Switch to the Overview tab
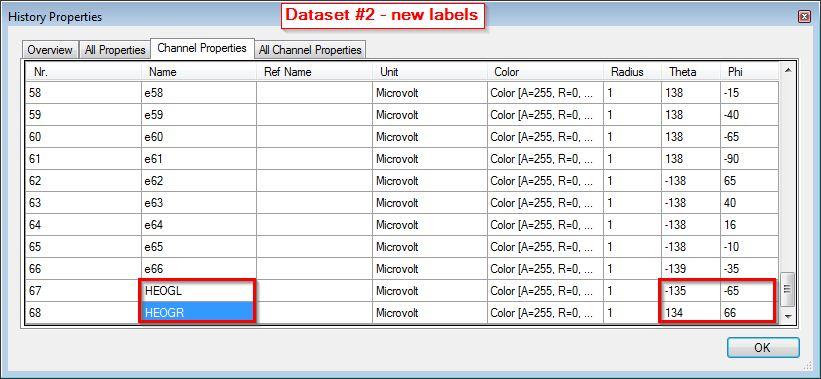Viewport: 821px width, 379px height. (50, 50)
